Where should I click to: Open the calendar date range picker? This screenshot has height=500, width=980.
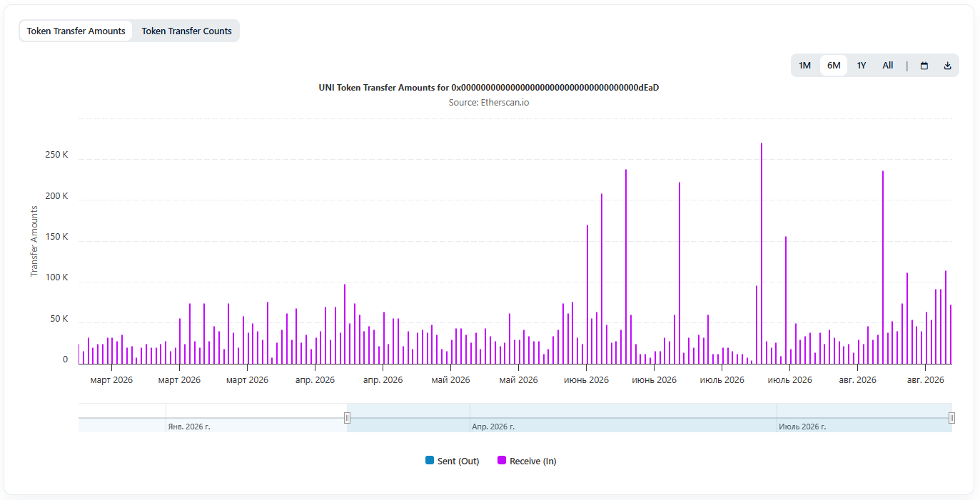(x=924, y=66)
